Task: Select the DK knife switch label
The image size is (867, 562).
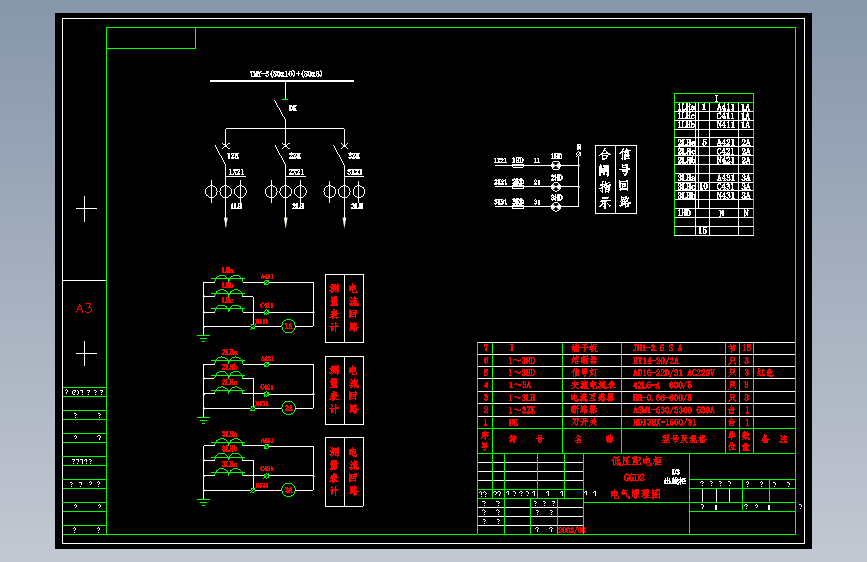Action: (293, 108)
